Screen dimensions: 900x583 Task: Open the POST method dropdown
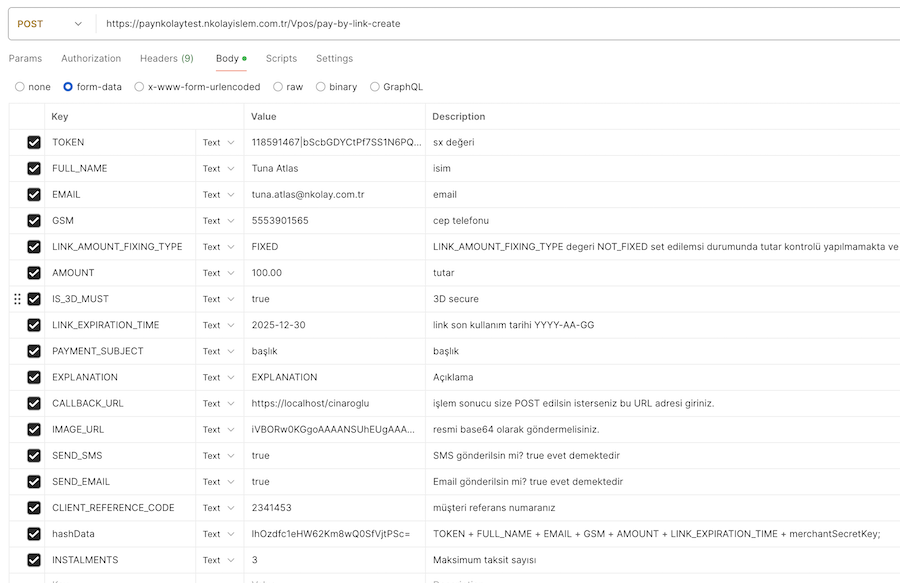tap(50, 24)
